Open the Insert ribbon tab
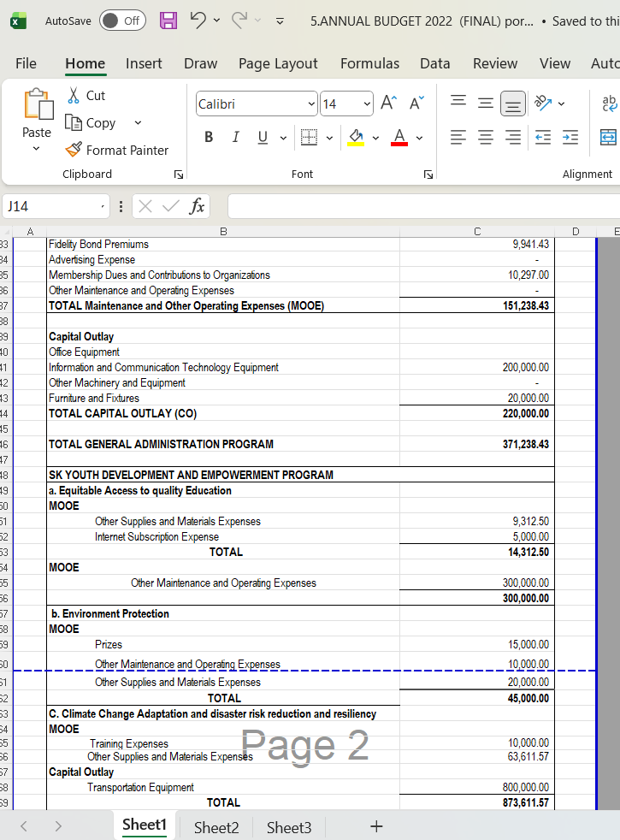Viewport: 620px width, 840px height. pos(144,64)
